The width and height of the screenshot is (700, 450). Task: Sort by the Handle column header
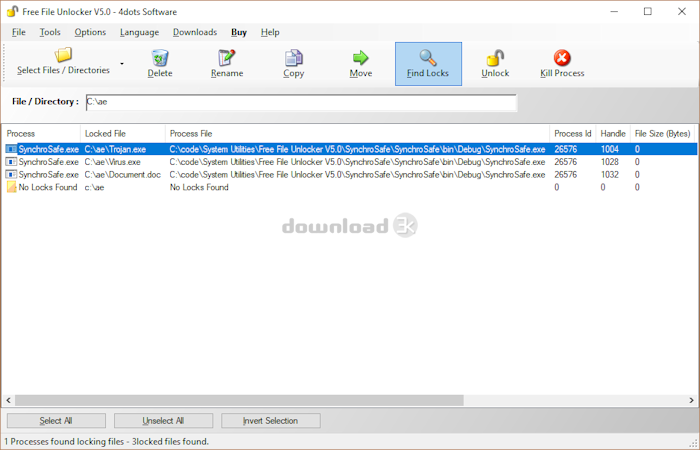[613, 133]
